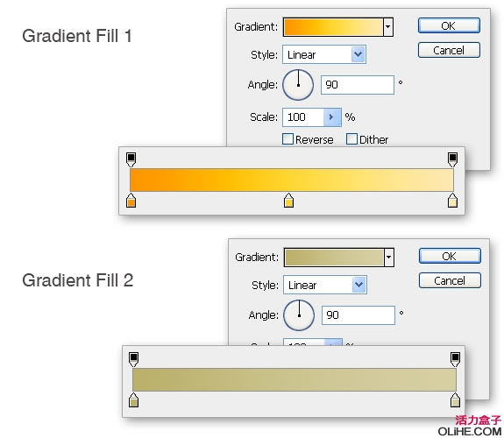
Task: Click the angle dial in Gradient Fill 2
Action: (x=299, y=315)
